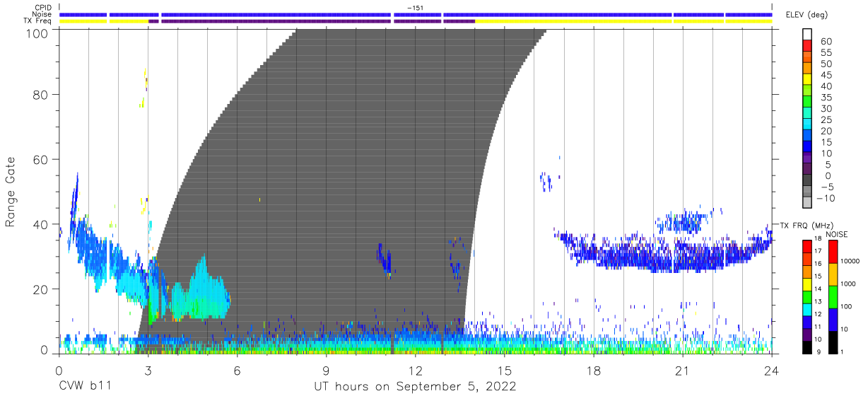Click the CPID label at top left

[43, 7]
